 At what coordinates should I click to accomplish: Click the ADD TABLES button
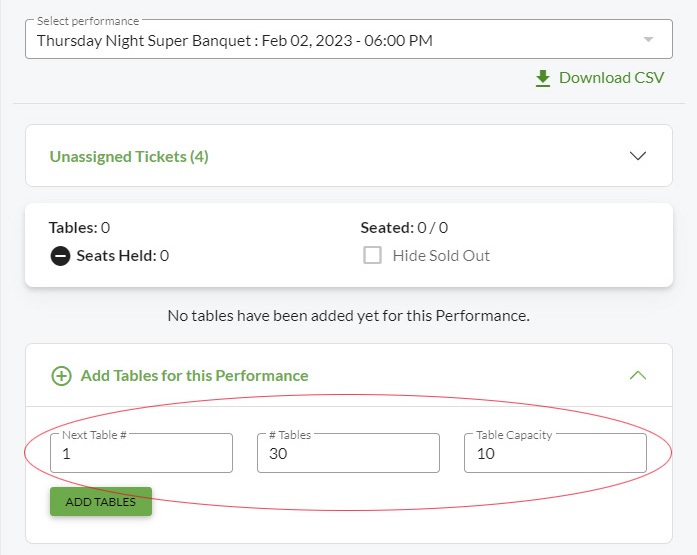click(x=101, y=502)
